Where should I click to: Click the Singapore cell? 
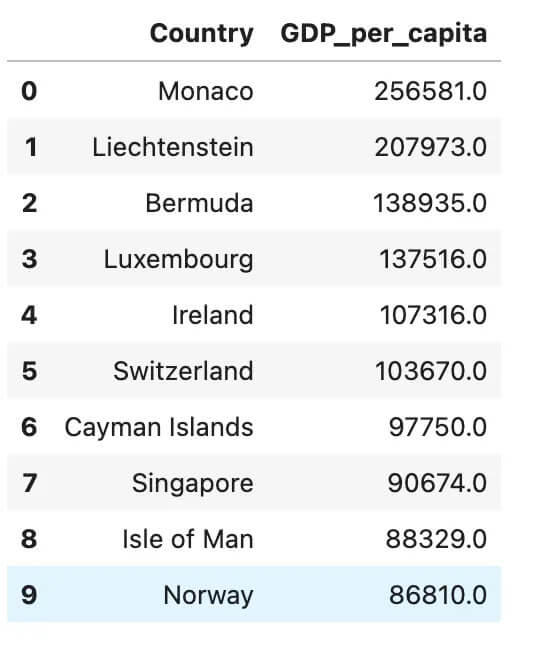[x=193, y=484]
